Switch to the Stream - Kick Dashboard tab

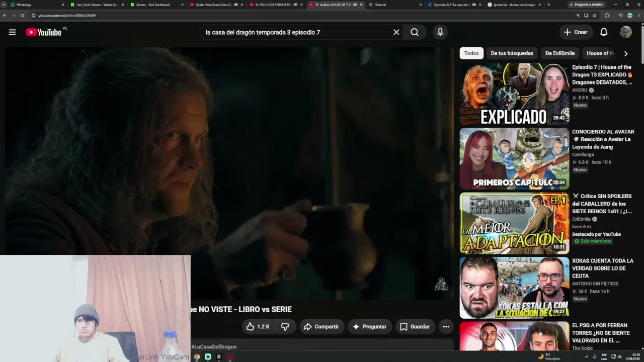point(156,5)
